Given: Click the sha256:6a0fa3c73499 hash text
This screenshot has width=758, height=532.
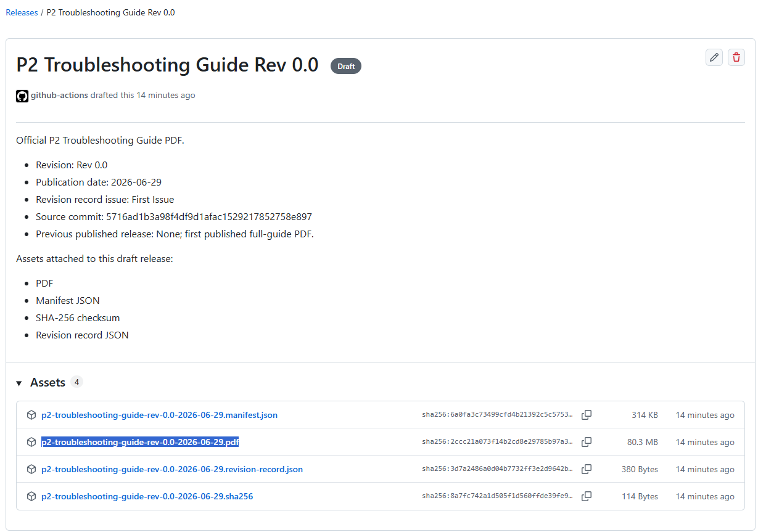Looking at the screenshot, I should [497, 415].
